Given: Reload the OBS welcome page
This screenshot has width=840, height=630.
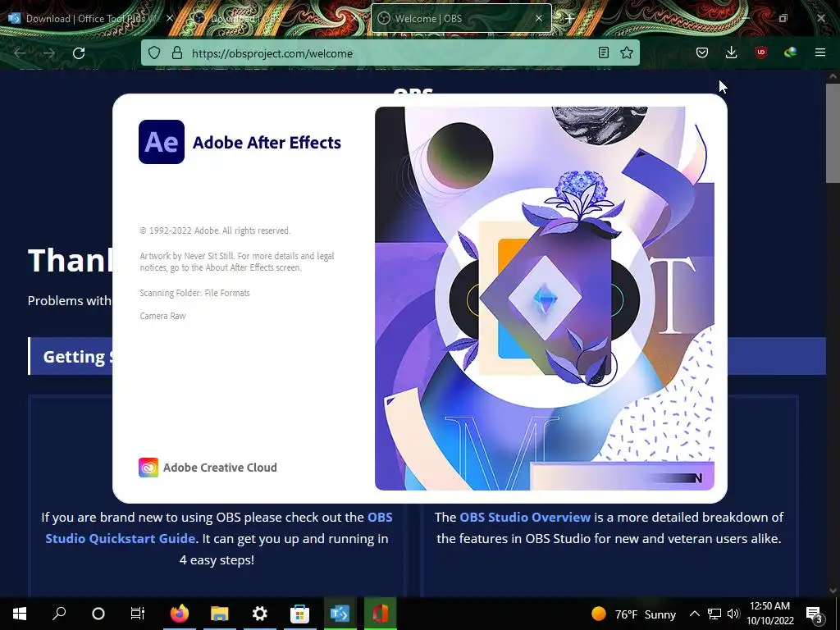Looking at the screenshot, I should (79, 53).
